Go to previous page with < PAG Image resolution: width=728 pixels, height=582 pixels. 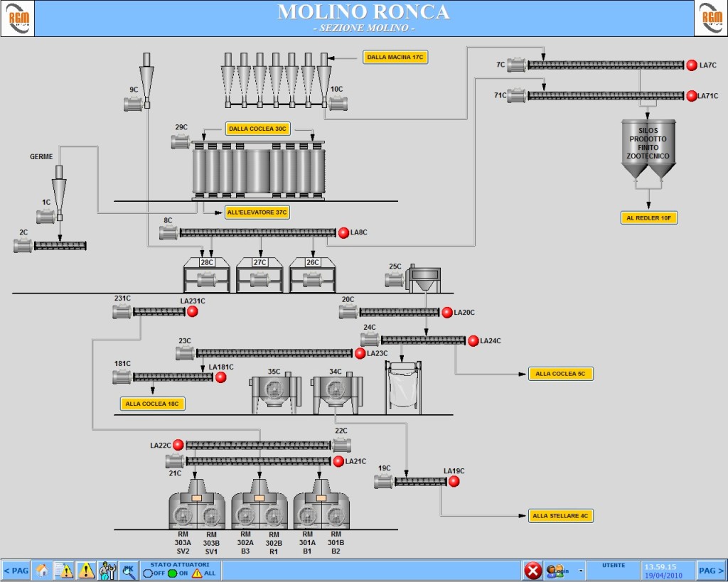16,571
